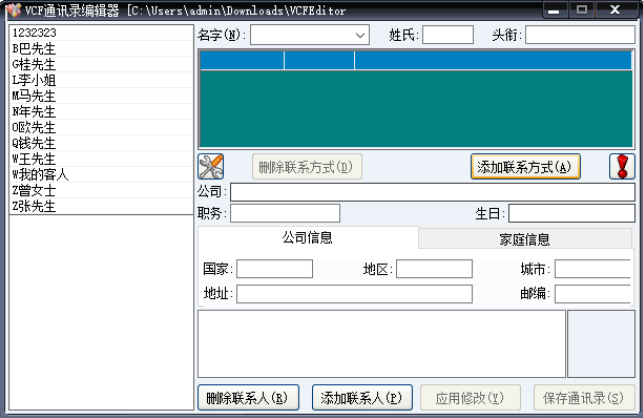Focus the 生日 birthday input field

click(572, 213)
